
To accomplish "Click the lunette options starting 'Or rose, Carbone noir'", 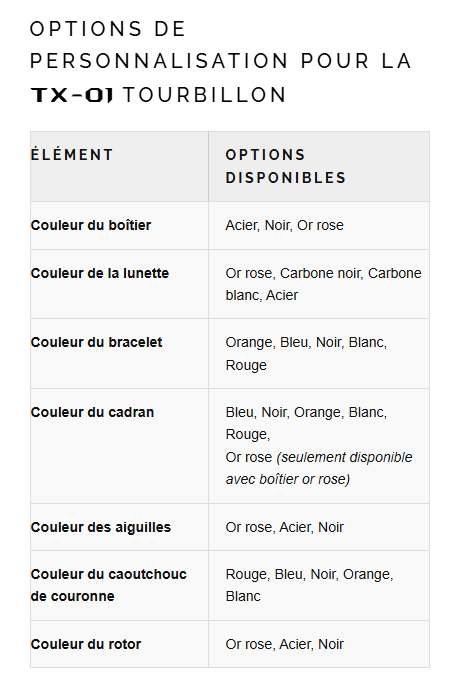I will [x=323, y=284].
